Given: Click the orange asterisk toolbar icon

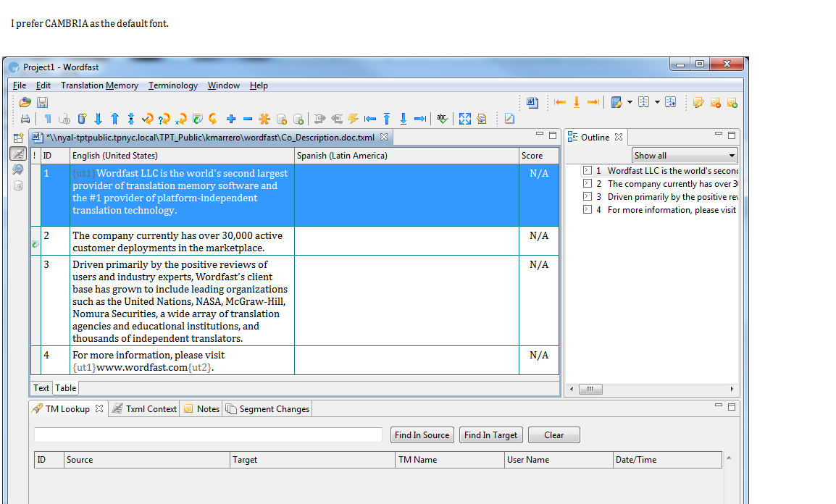Looking at the screenshot, I should click(x=264, y=119).
